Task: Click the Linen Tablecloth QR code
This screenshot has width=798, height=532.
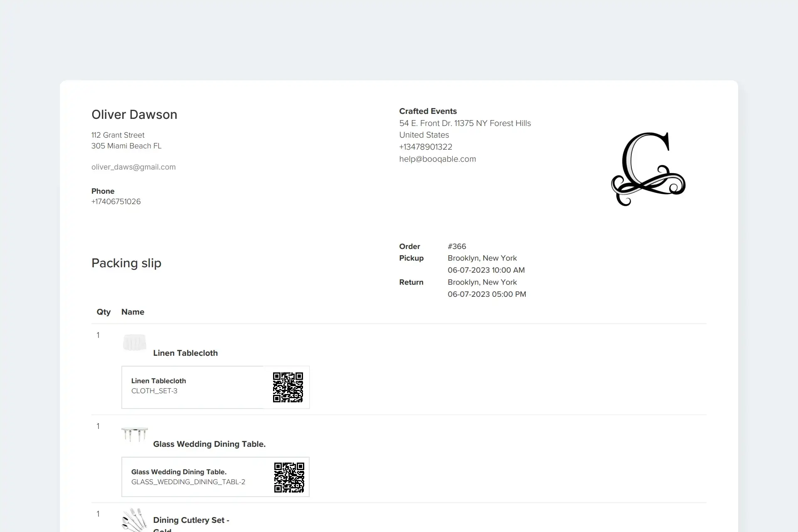Action: [x=288, y=387]
